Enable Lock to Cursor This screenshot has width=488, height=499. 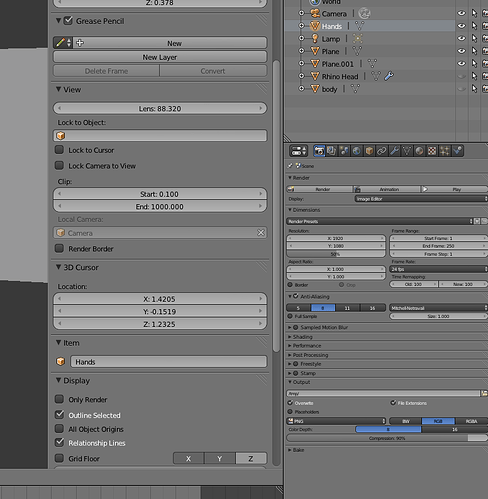point(59,150)
